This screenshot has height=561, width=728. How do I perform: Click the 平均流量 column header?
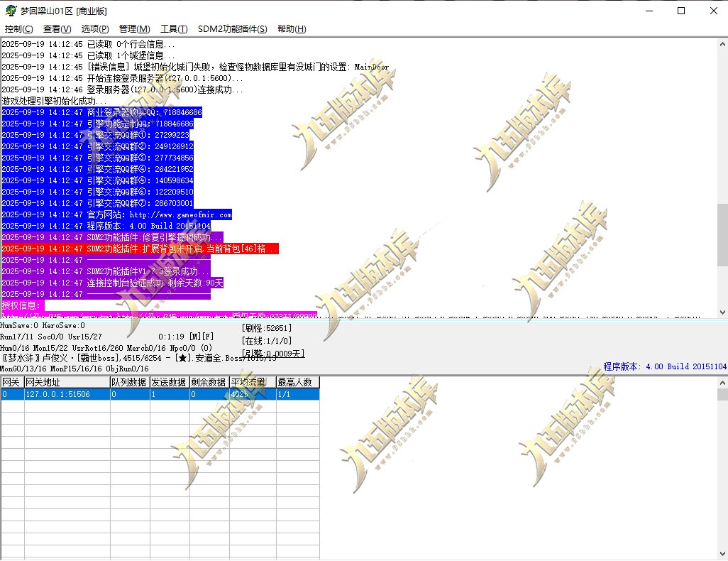[253, 382]
